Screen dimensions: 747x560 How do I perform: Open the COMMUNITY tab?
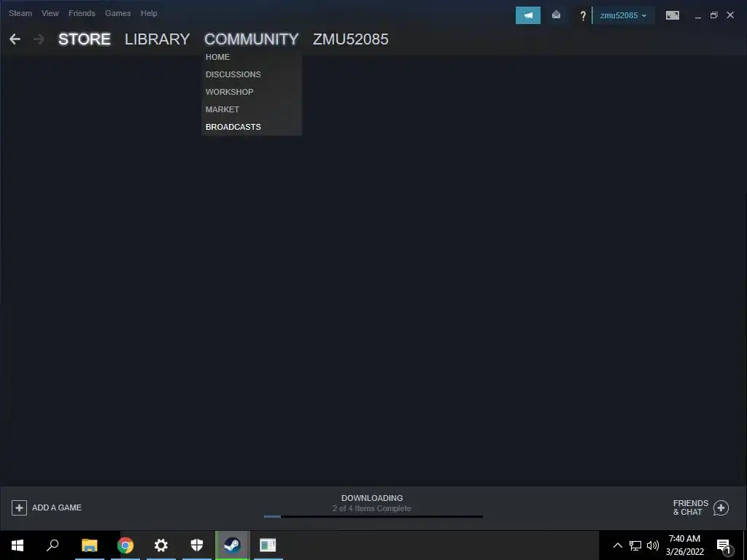[252, 39]
